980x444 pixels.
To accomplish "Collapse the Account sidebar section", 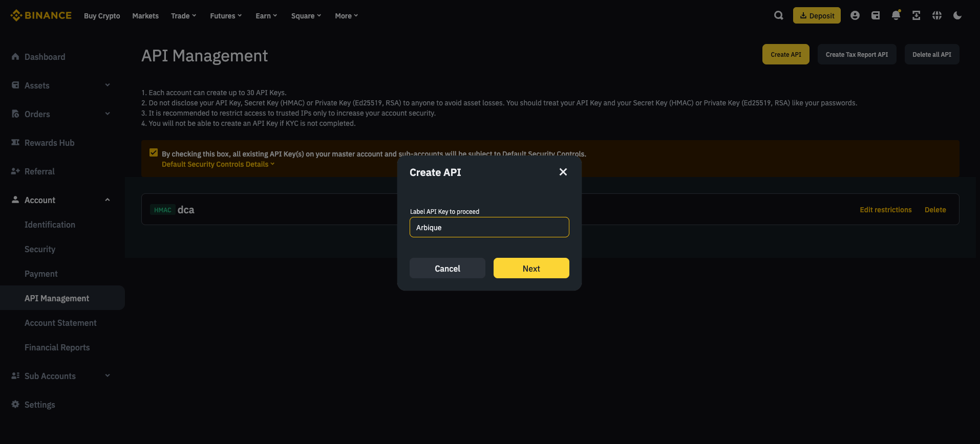I will [x=108, y=199].
